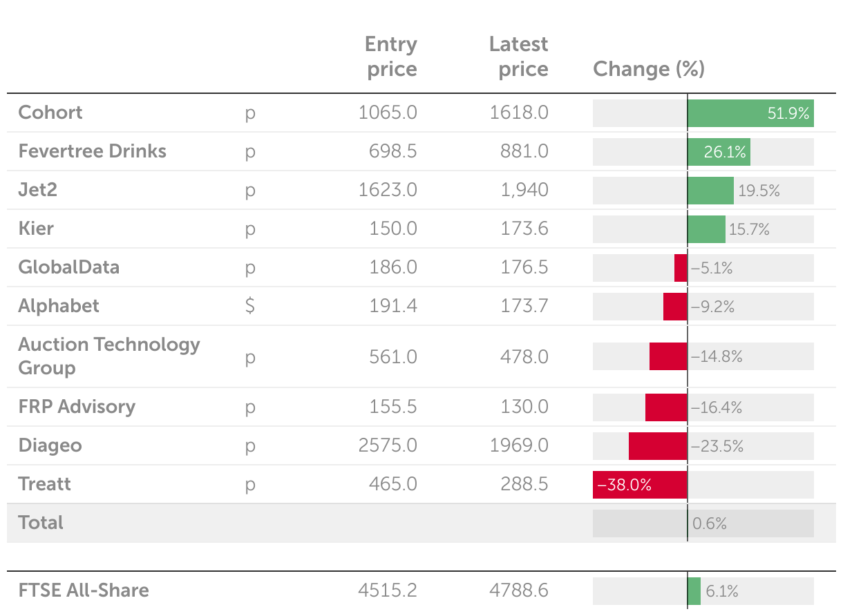Select Alphabet's entry price 191.4
The image size is (843, 616).
pos(392,306)
